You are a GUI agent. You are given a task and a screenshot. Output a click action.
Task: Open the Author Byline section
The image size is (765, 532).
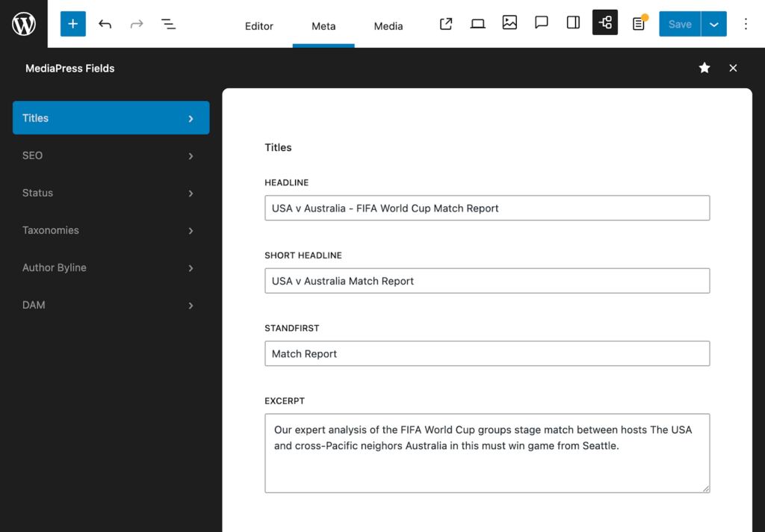click(x=111, y=267)
